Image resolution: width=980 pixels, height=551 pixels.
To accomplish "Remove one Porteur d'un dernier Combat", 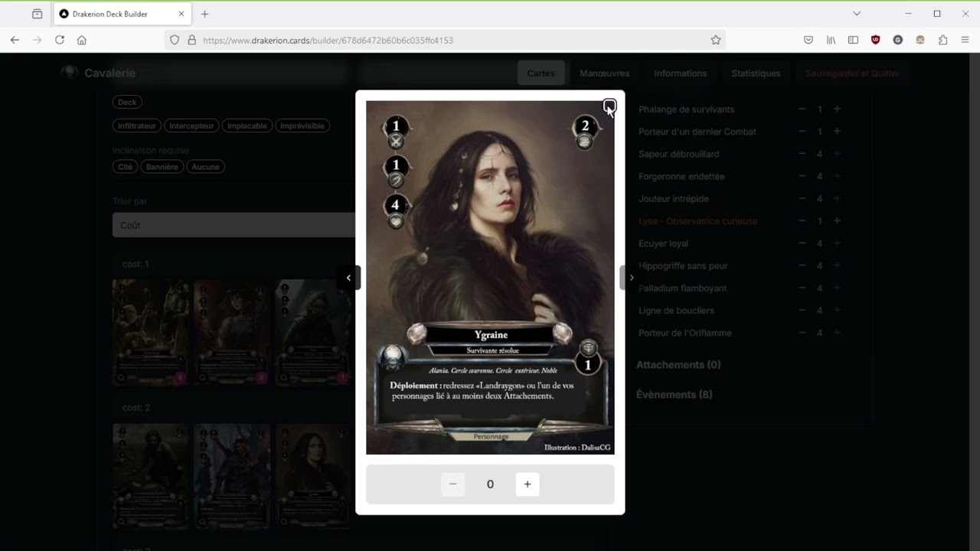I will point(802,132).
